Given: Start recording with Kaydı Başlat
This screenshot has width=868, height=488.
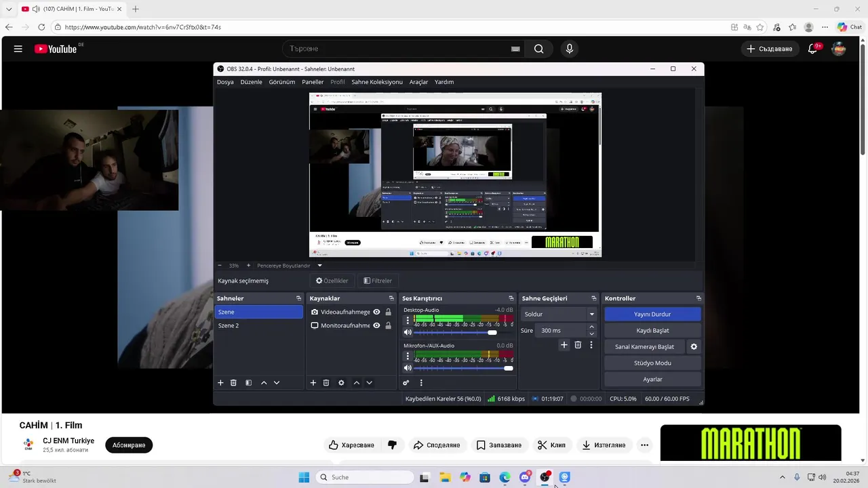Looking at the screenshot, I should pyautogui.click(x=652, y=331).
